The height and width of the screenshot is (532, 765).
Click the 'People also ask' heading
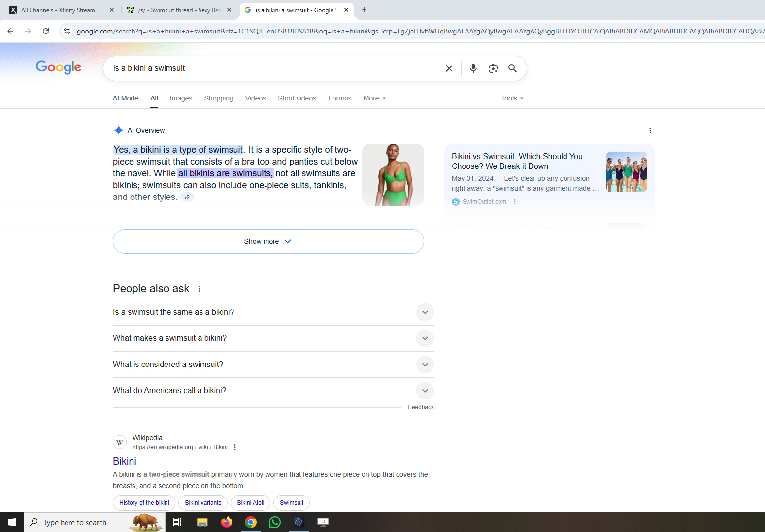tap(151, 289)
